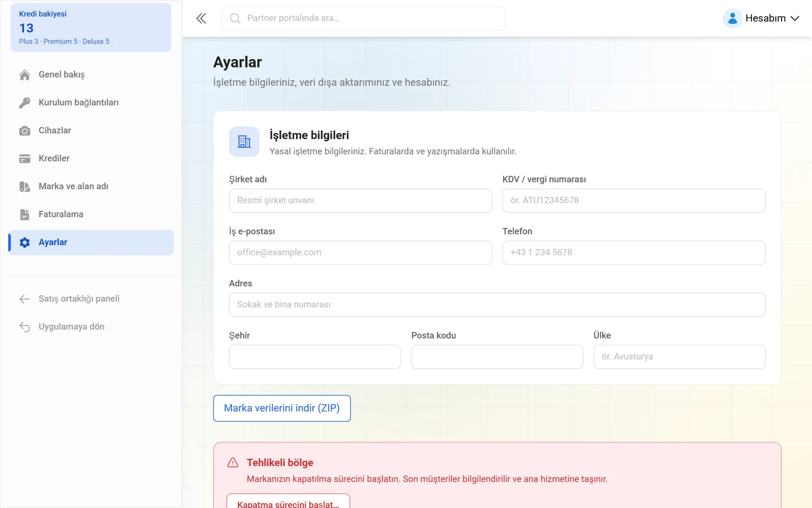Open Satış ortaklığı paneli link
Image resolution: width=812 pixels, height=508 pixels.
click(x=91, y=299)
